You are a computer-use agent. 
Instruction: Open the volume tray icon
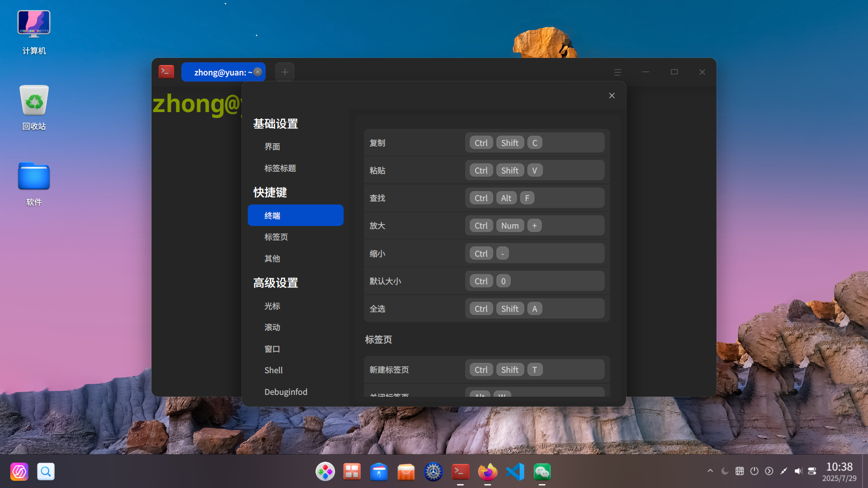pos(798,471)
